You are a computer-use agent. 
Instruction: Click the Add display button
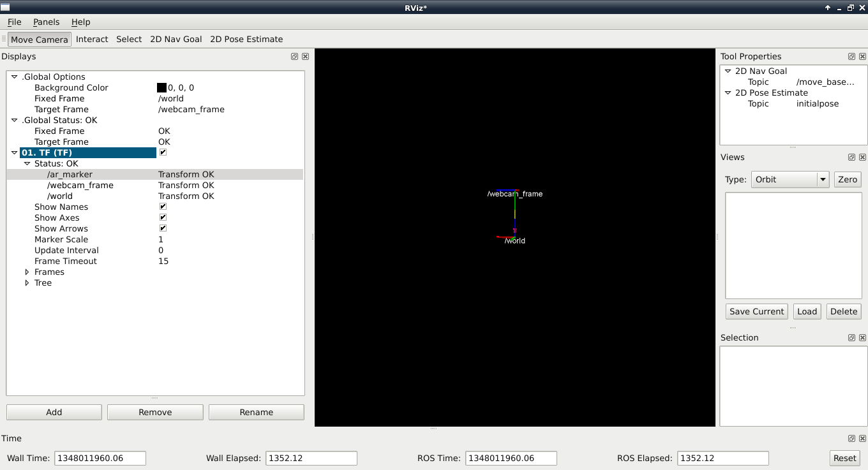coord(54,413)
